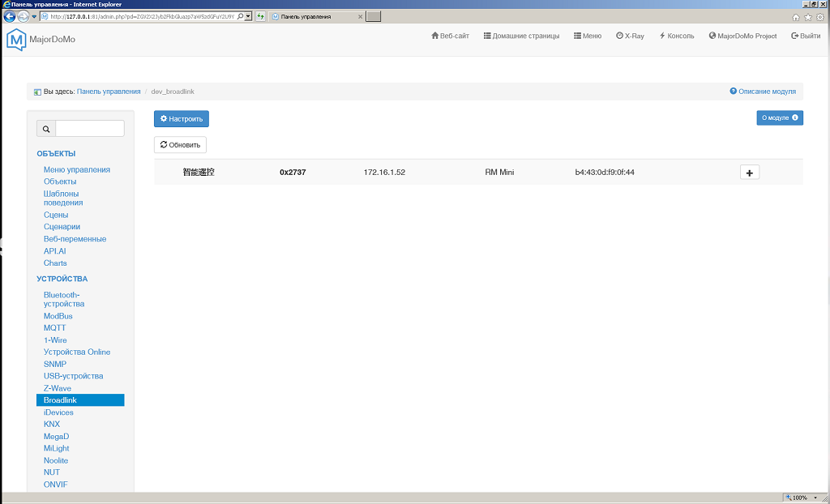Click the Обновить button

[180, 144]
